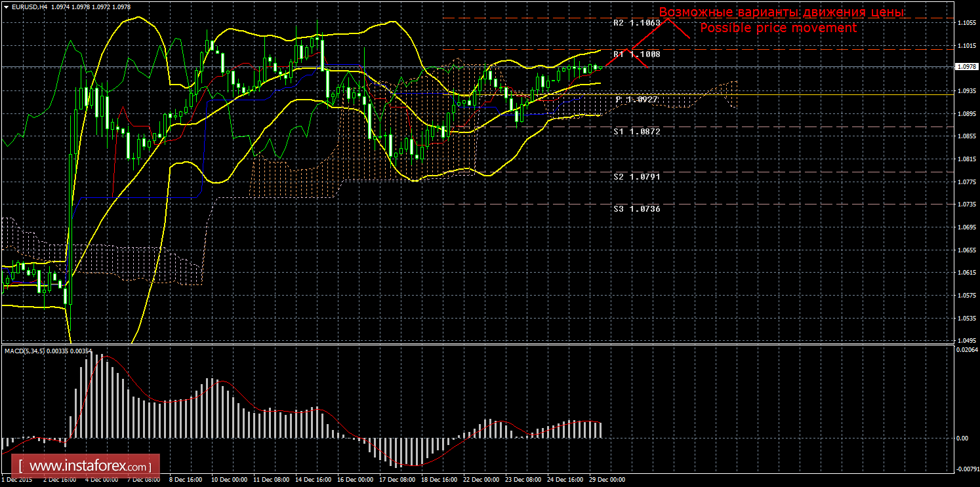
Task: Select the S3 1.0736 support label
Action: [x=636, y=208]
